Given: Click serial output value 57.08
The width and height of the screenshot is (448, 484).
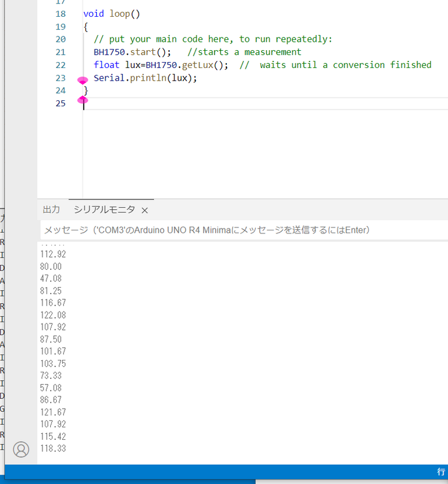Looking at the screenshot, I should click(51, 388).
